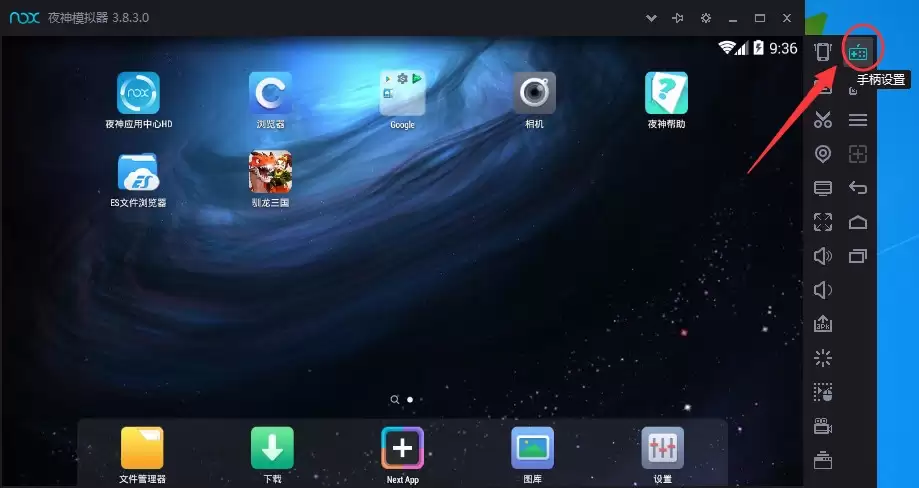
Task: Expand the title bar dropdown chevron
Action: (x=651, y=18)
